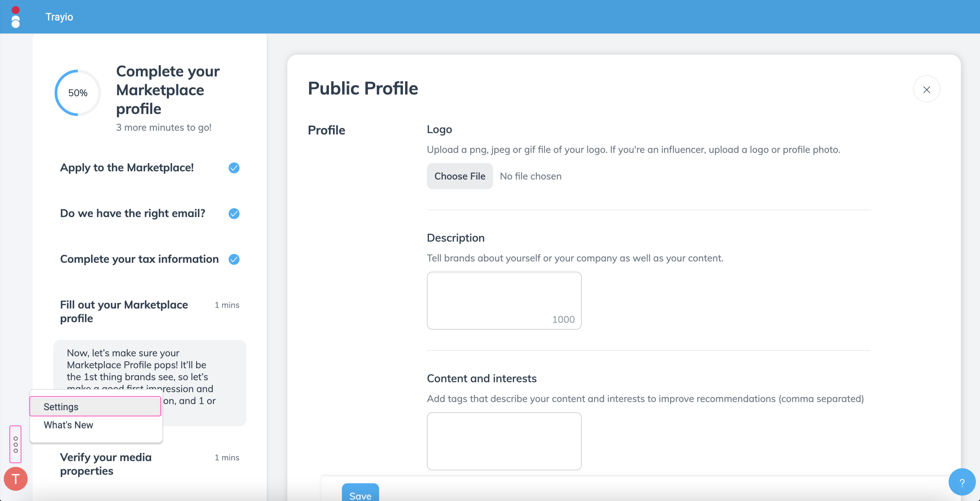Click the X to close Public Profile

[x=927, y=89]
